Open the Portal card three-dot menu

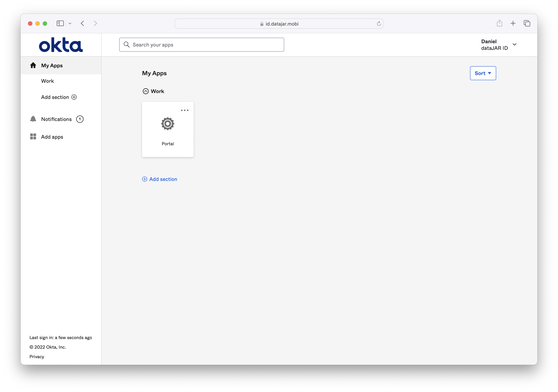(x=185, y=110)
